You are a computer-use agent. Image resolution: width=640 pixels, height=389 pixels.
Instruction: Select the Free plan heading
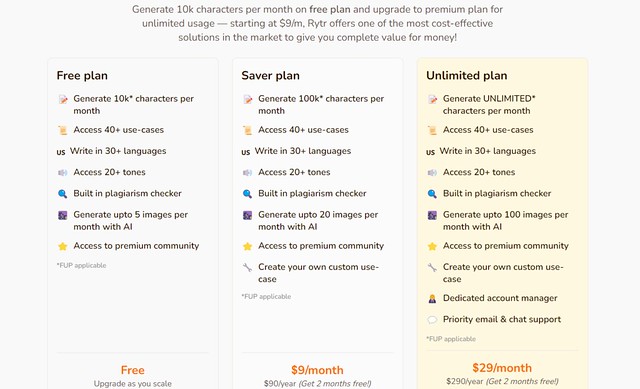(x=82, y=76)
